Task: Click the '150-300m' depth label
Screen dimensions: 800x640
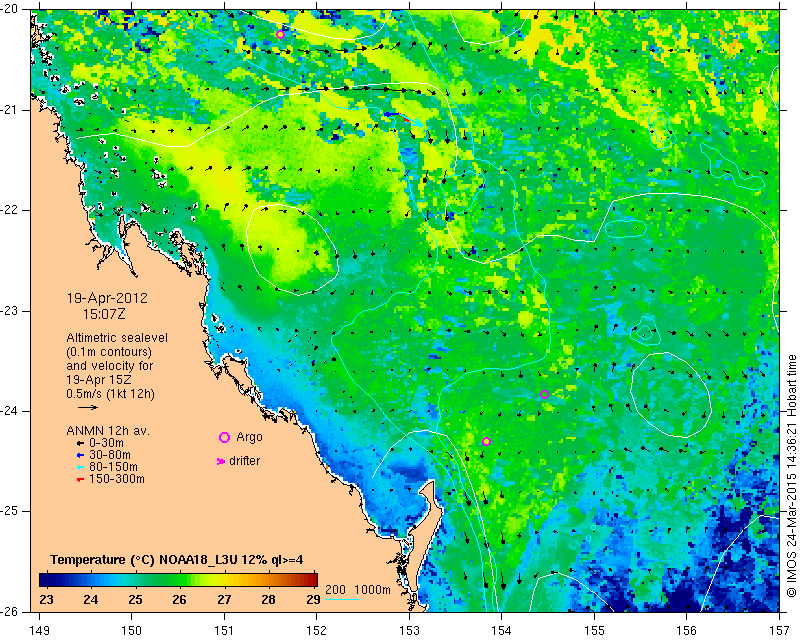Action: pos(117,479)
